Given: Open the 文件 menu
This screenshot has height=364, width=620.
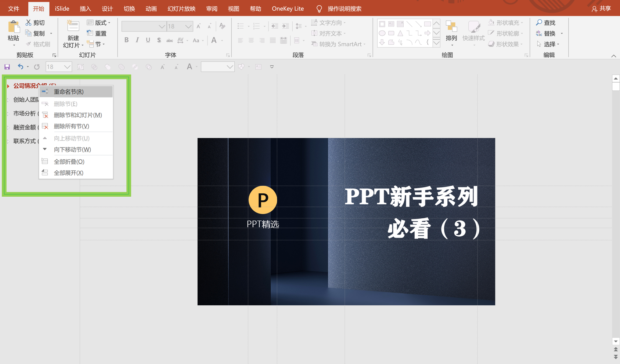Looking at the screenshot, I should click(14, 9).
